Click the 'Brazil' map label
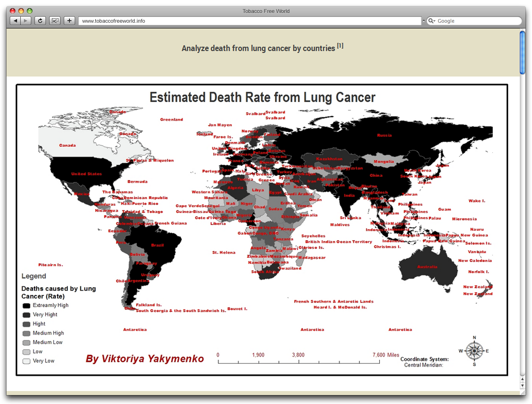 point(157,245)
